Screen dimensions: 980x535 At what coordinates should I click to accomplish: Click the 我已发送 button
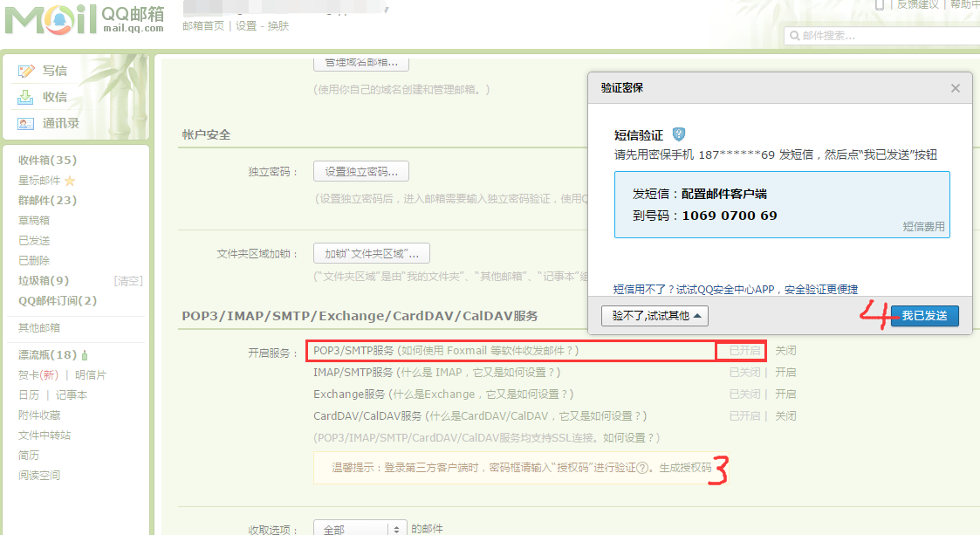coord(924,316)
